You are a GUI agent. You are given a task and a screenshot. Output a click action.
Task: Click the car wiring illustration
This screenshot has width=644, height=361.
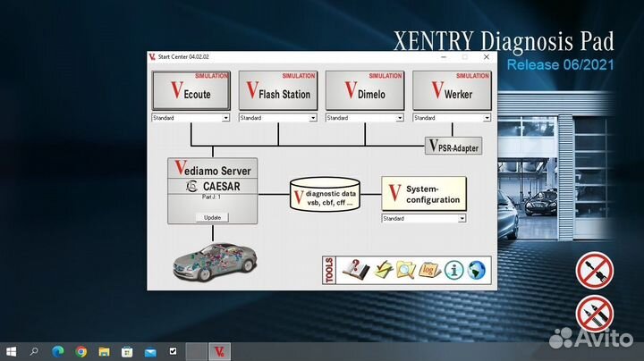[216, 262]
